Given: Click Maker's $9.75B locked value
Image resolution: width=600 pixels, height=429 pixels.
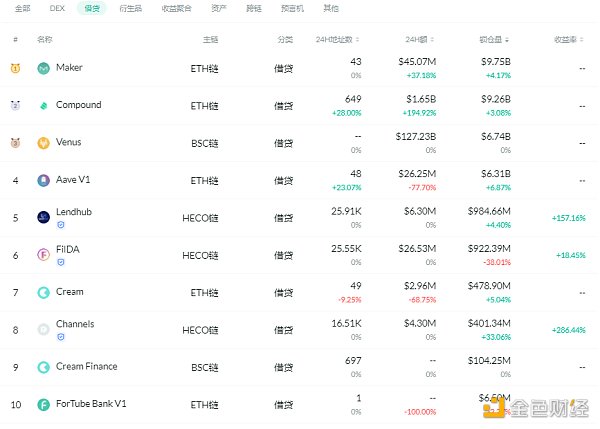Looking at the screenshot, I should point(496,62).
